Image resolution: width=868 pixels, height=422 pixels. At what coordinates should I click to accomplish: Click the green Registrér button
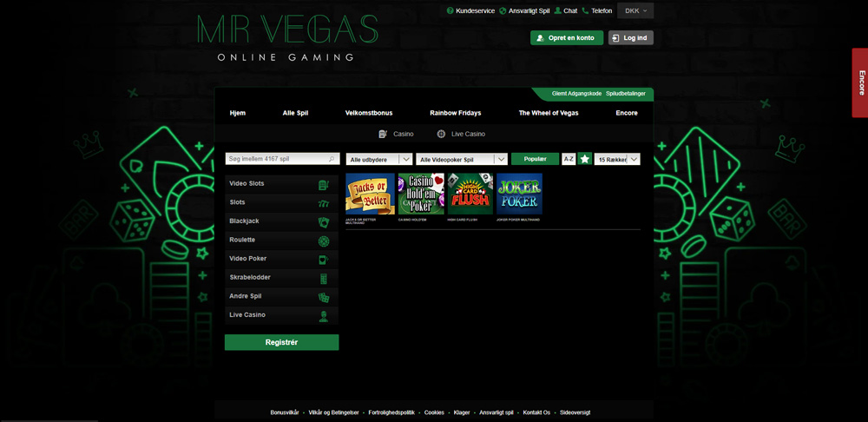pos(282,342)
